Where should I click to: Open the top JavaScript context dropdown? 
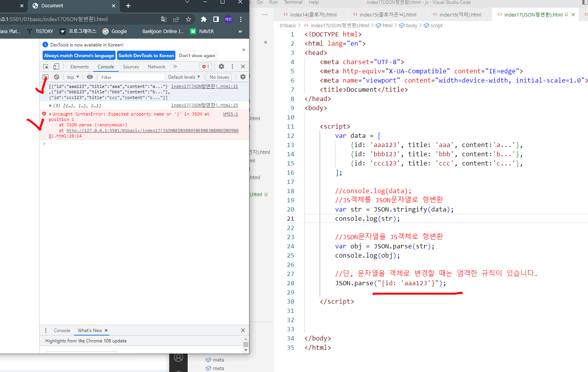coord(73,77)
